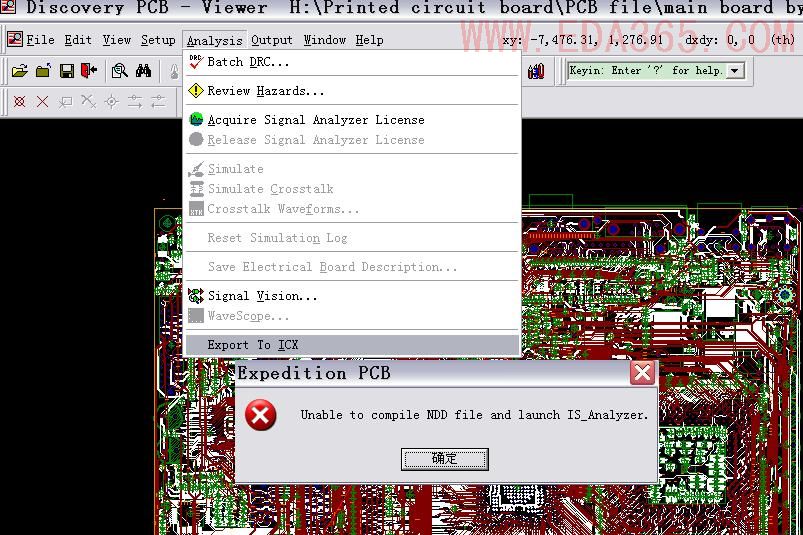Click the circled red X toolbar icon
The image size is (803, 535).
[19, 101]
